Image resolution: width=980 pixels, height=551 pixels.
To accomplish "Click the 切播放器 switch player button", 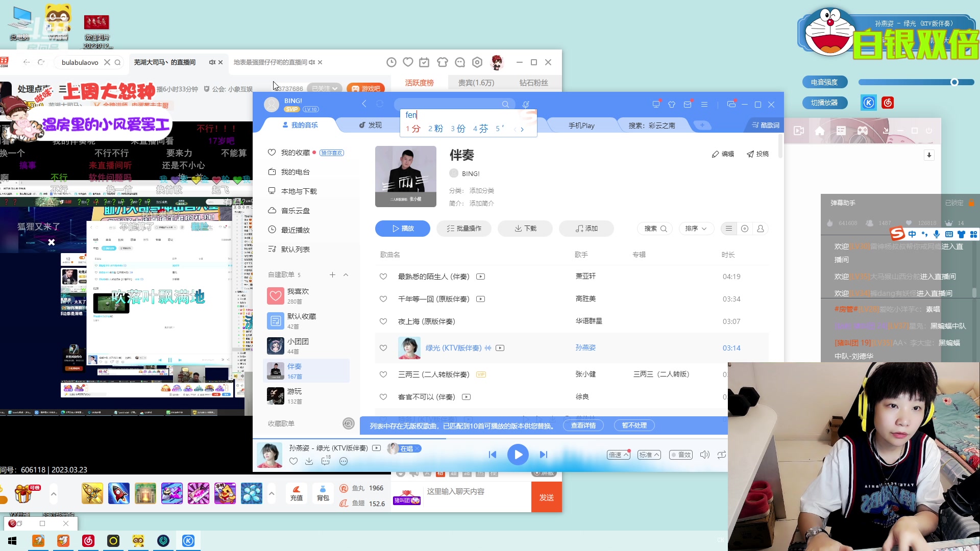I will point(824,103).
